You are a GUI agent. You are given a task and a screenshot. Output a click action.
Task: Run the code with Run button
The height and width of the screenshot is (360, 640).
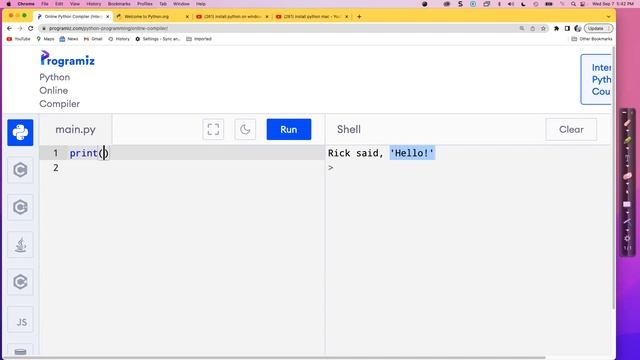289,129
